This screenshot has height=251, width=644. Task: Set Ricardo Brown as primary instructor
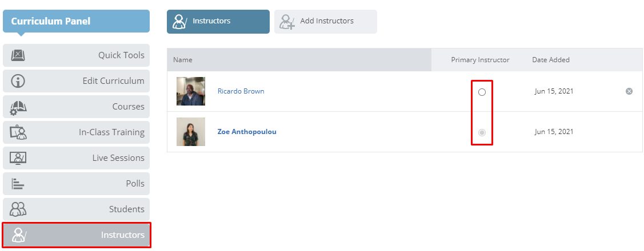tap(482, 92)
